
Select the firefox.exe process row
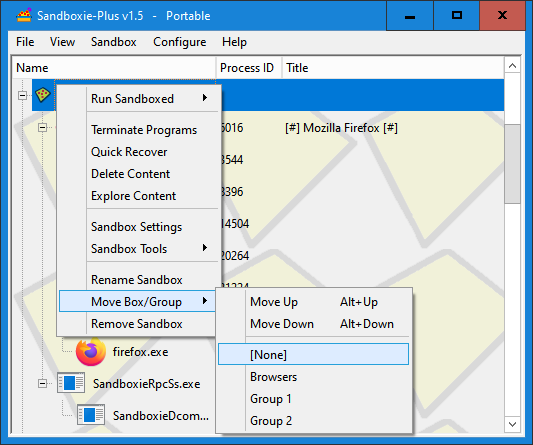click(140, 352)
